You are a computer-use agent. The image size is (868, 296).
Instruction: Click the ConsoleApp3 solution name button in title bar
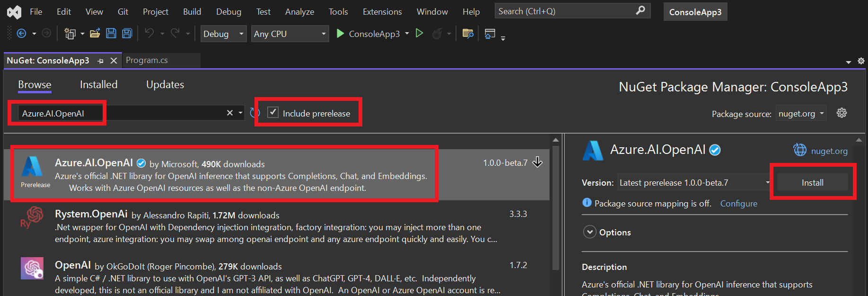tap(695, 12)
